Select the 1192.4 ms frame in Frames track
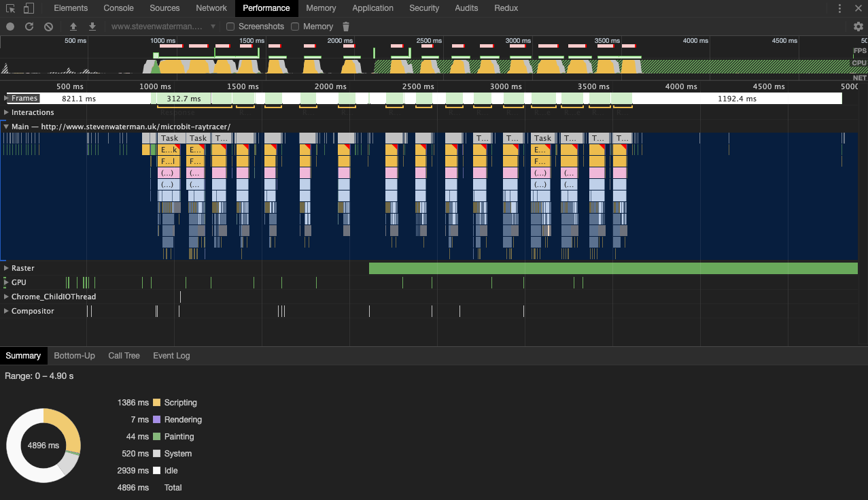Viewport: 868px width, 500px height. pos(737,98)
